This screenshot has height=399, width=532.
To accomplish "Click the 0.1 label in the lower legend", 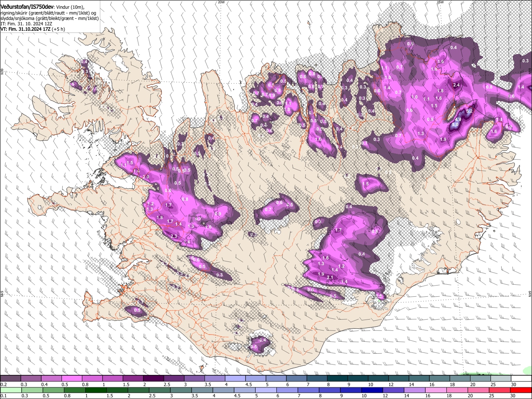I will pos(3,396).
